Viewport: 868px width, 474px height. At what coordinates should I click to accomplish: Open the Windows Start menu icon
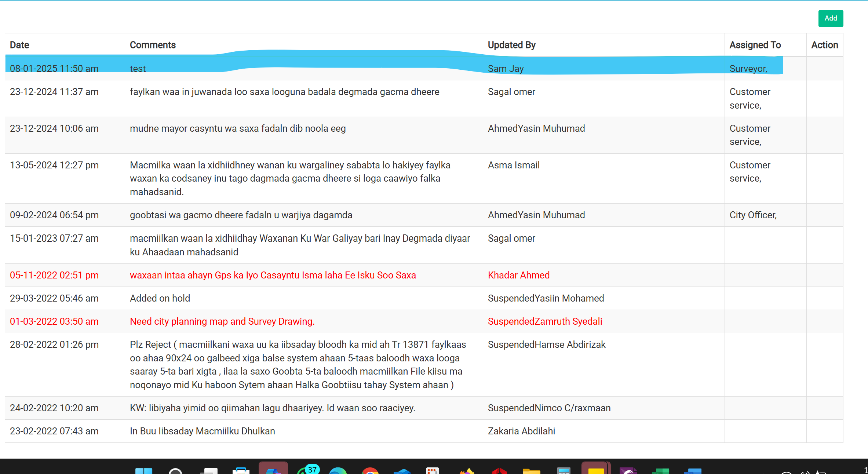pyautogui.click(x=144, y=470)
